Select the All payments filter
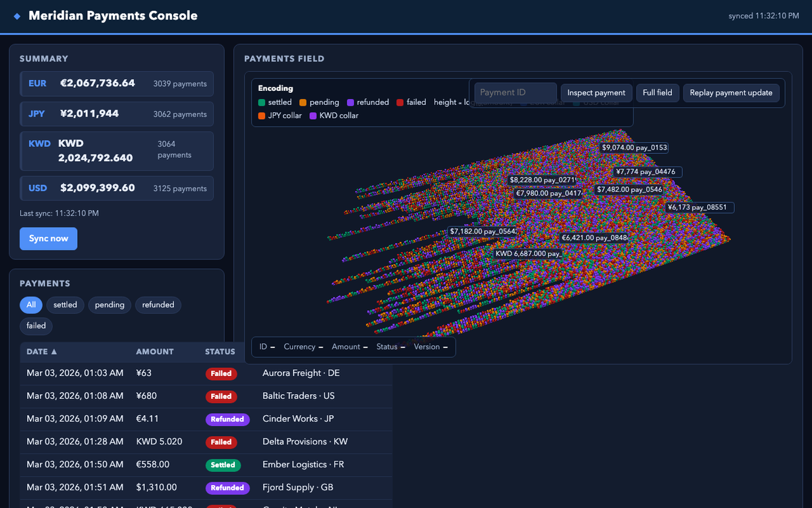 tap(31, 305)
